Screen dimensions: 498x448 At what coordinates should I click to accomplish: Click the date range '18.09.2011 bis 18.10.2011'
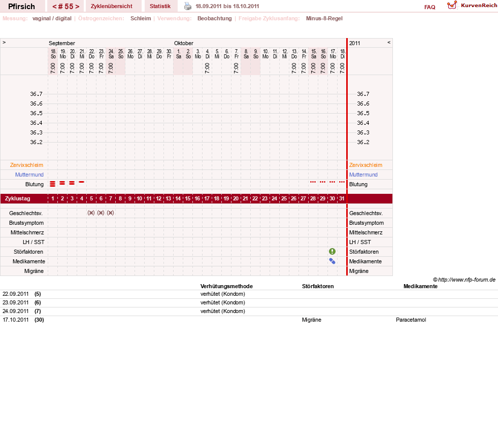[227, 6]
